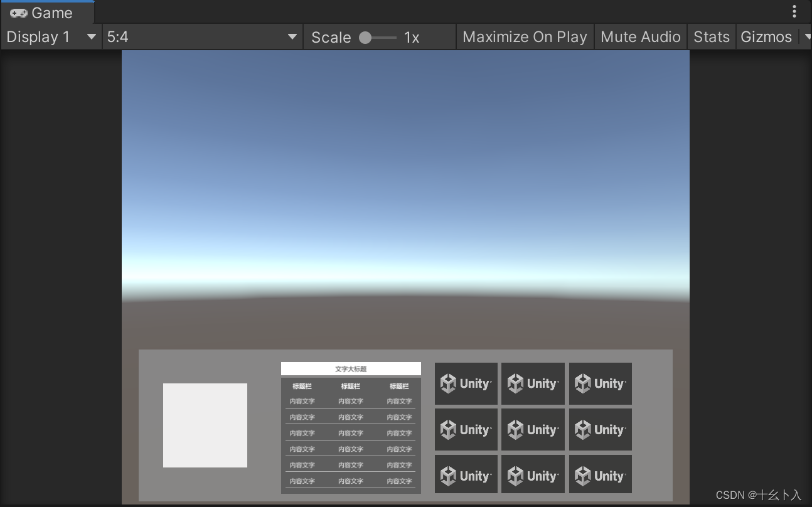
Task: Open the 5:4 aspect ratio dropdown
Action: (x=202, y=37)
